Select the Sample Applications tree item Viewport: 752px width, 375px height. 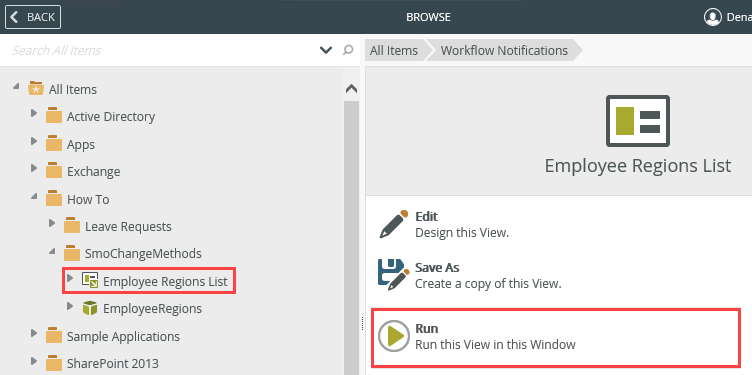pyautogui.click(x=123, y=337)
